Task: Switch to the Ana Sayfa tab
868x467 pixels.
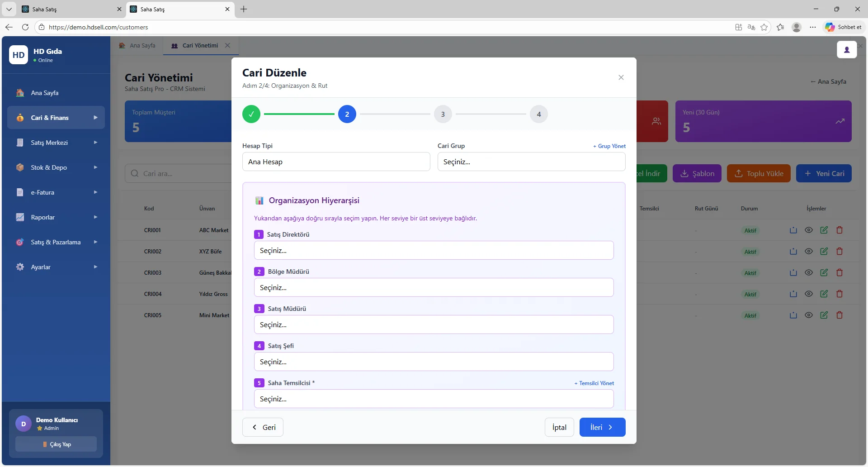Action: [x=137, y=46]
